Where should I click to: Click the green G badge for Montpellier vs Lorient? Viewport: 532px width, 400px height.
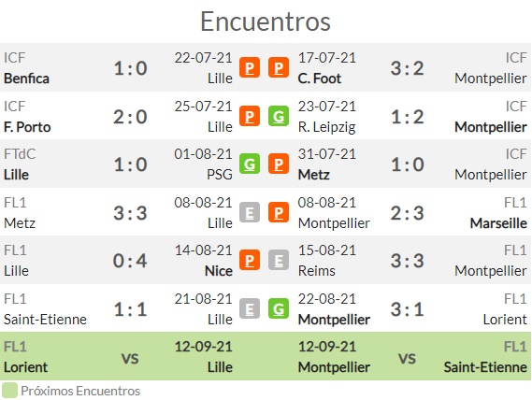click(279, 308)
